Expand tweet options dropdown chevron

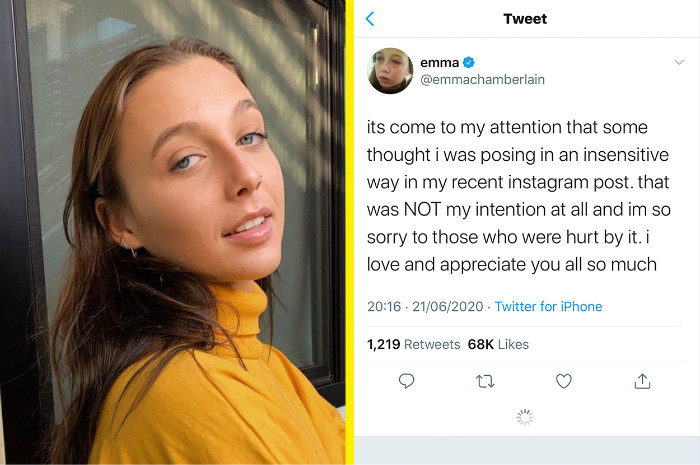[x=679, y=63]
